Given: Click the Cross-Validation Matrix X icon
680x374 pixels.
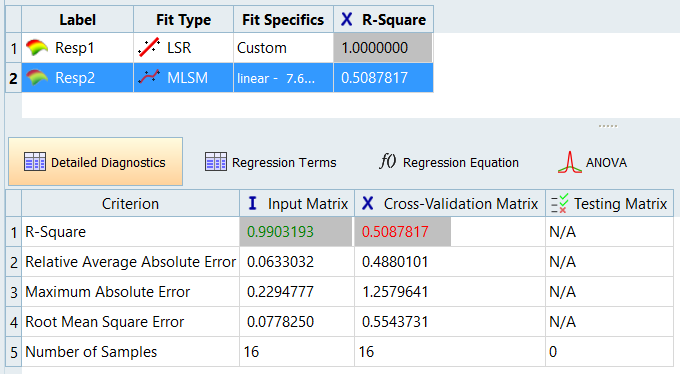Looking at the screenshot, I should (367, 203).
